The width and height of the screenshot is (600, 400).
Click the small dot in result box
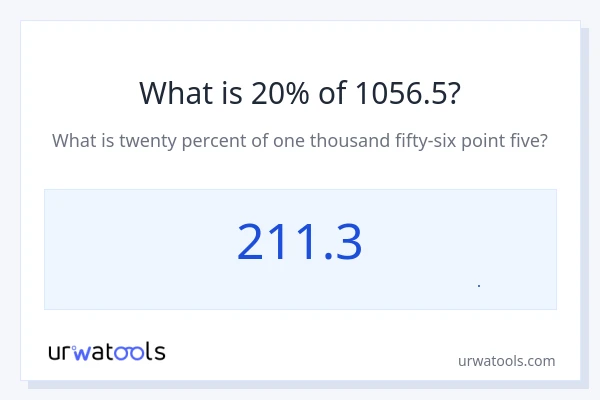(479, 286)
